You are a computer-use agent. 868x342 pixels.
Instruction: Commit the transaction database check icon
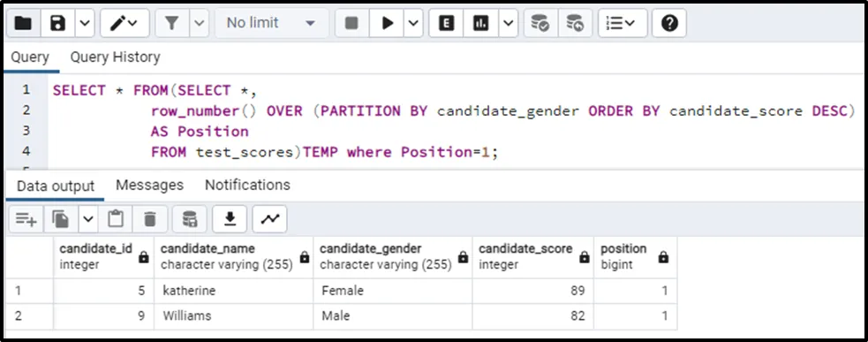(x=540, y=23)
